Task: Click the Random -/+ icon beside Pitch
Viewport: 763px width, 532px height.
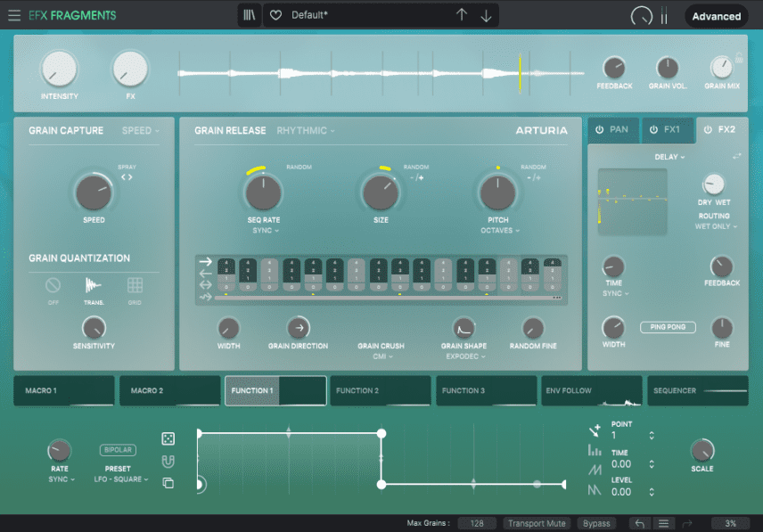Action: tap(534, 177)
